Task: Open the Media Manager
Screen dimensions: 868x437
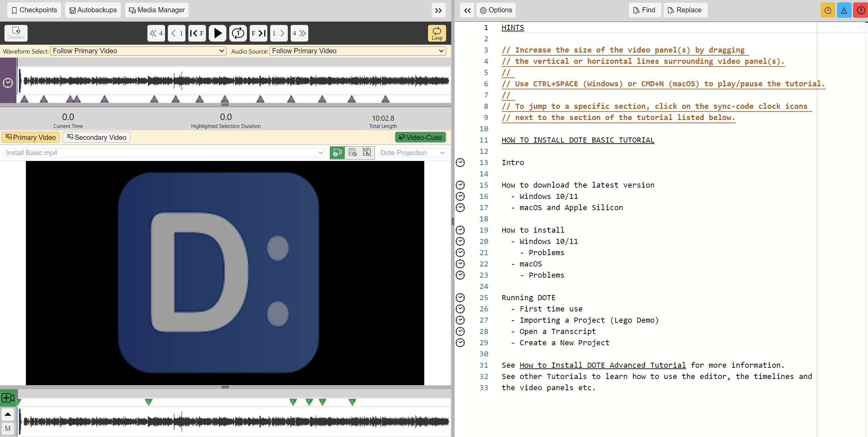Action: pyautogui.click(x=157, y=10)
